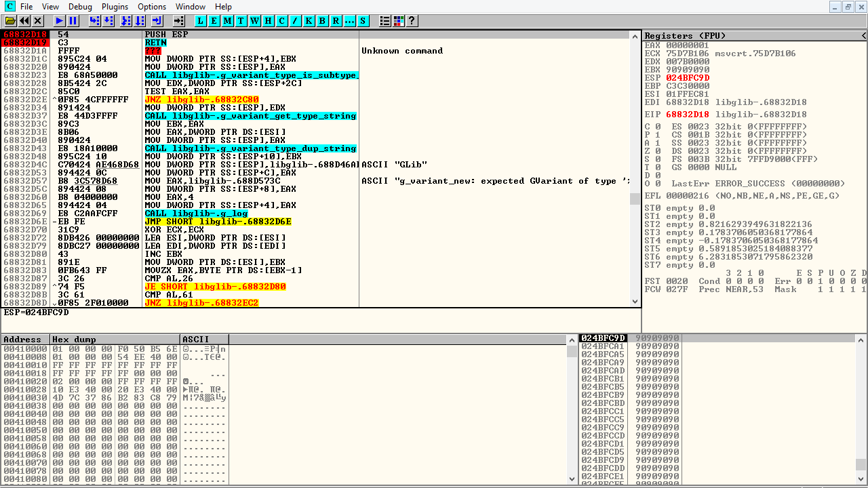Image resolution: width=868 pixels, height=488 pixels.
Task: Click the OllyDbg C system menu icon
Action: [9, 7]
